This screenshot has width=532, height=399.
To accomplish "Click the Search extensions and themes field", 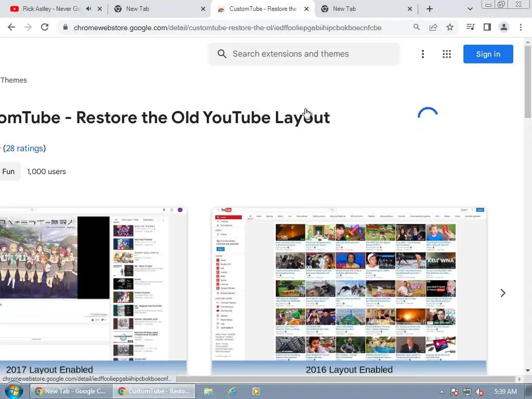I will [304, 54].
